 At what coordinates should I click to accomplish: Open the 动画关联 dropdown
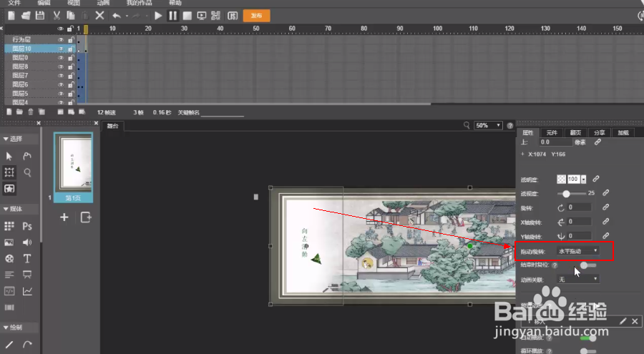578,279
